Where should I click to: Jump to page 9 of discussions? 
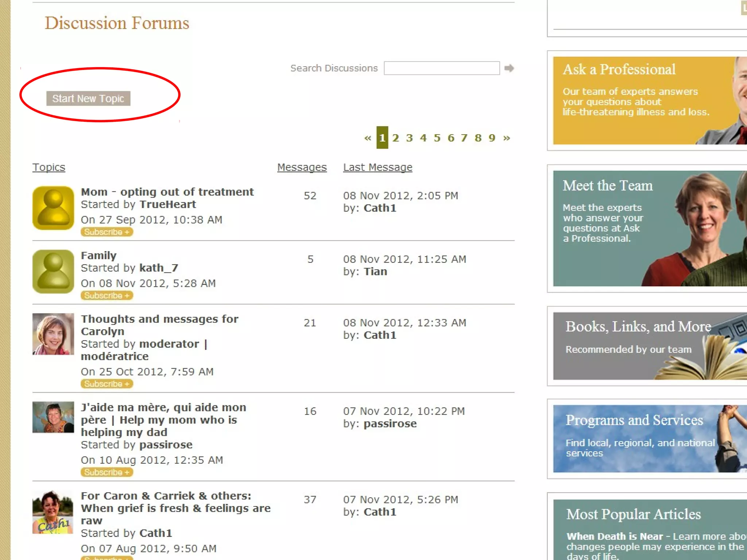[x=492, y=138]
